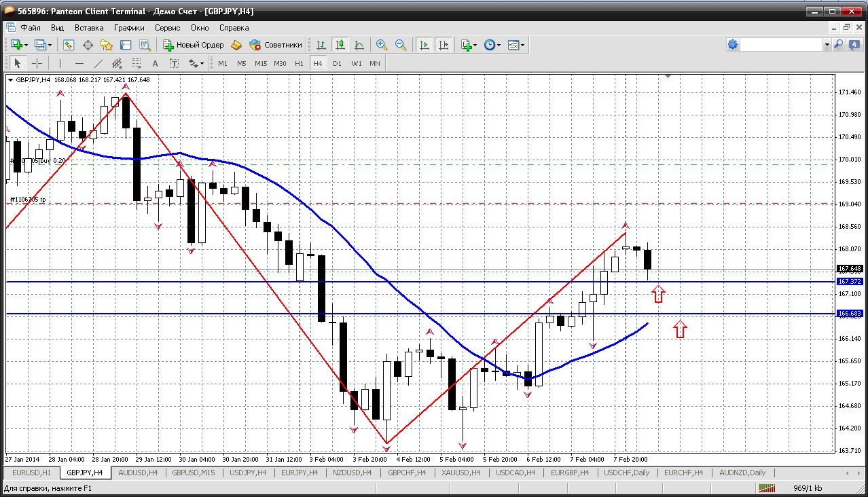This screenshot has width=868, height=497.
Task: Open the Графики menu
Action: tap(129, 28)
